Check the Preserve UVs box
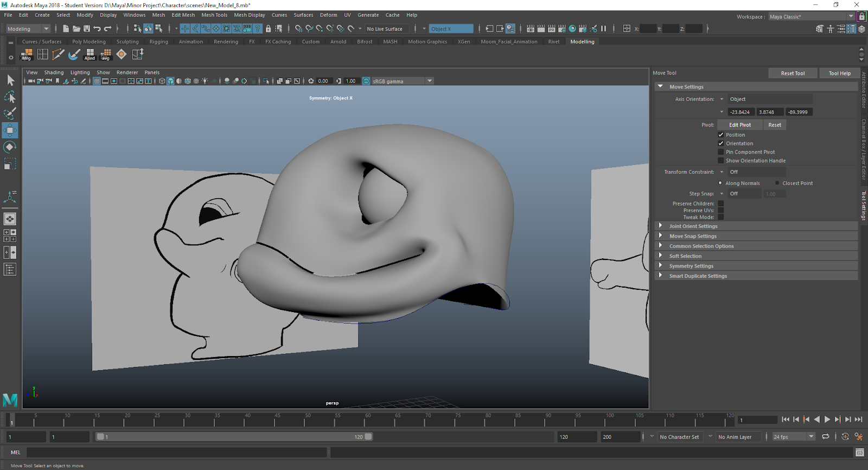Viewport: 868px width, 470px height. [x=721, y=210]
